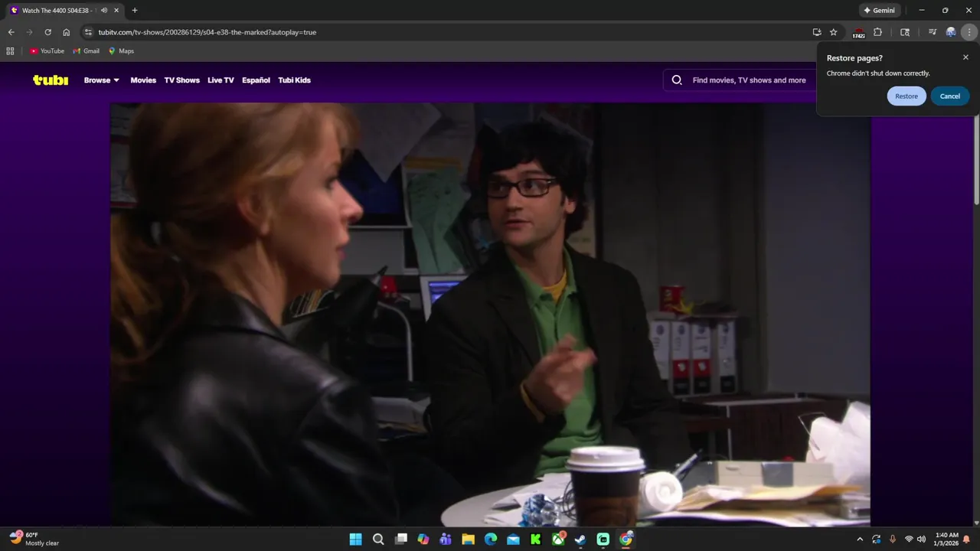Click the install app icon in address bar
Viewport: 980px width, 551px height.
click(x=817, y=32)
